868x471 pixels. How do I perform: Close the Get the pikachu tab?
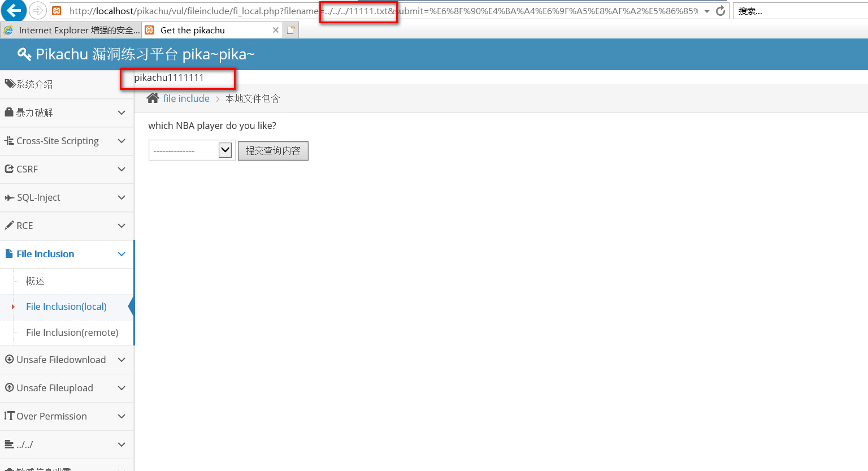point(276,30)
